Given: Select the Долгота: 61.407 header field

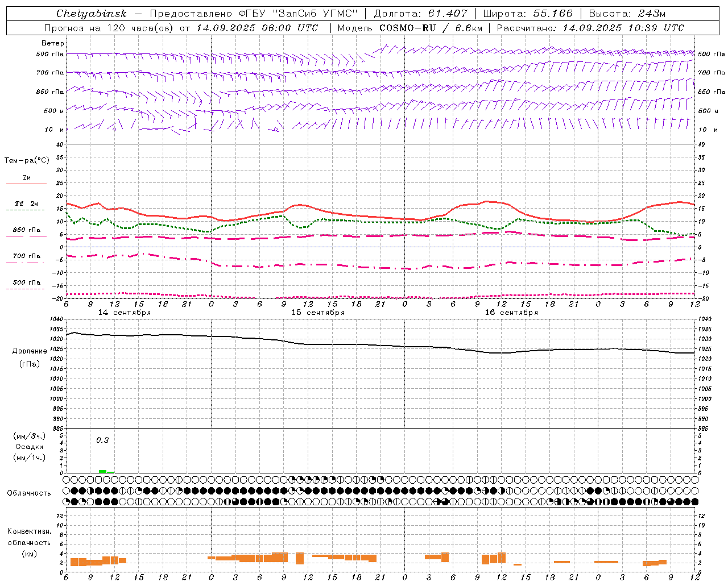Looking at the screenshot, I should (420, 14).
